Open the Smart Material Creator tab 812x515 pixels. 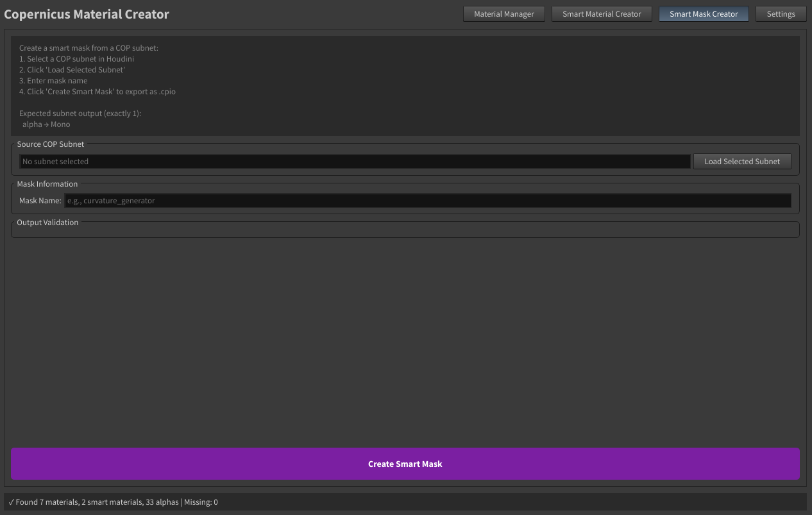pos(601,13)
